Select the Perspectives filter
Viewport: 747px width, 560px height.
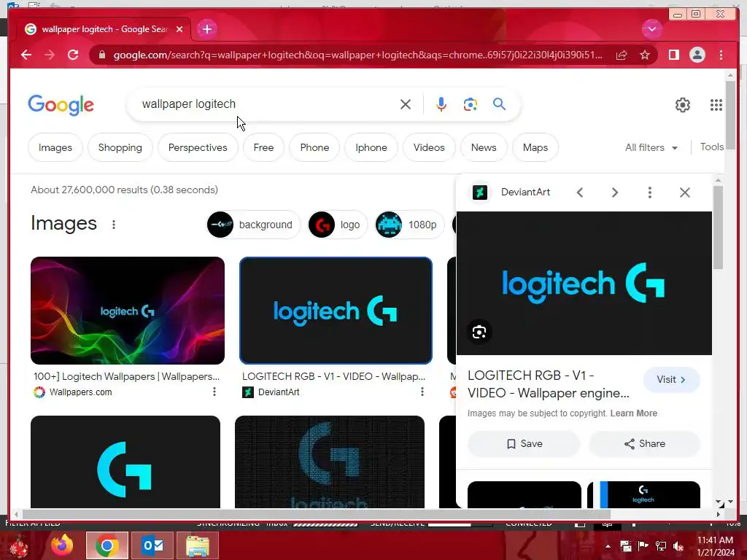pyautogui.click(x=198, y=147)
